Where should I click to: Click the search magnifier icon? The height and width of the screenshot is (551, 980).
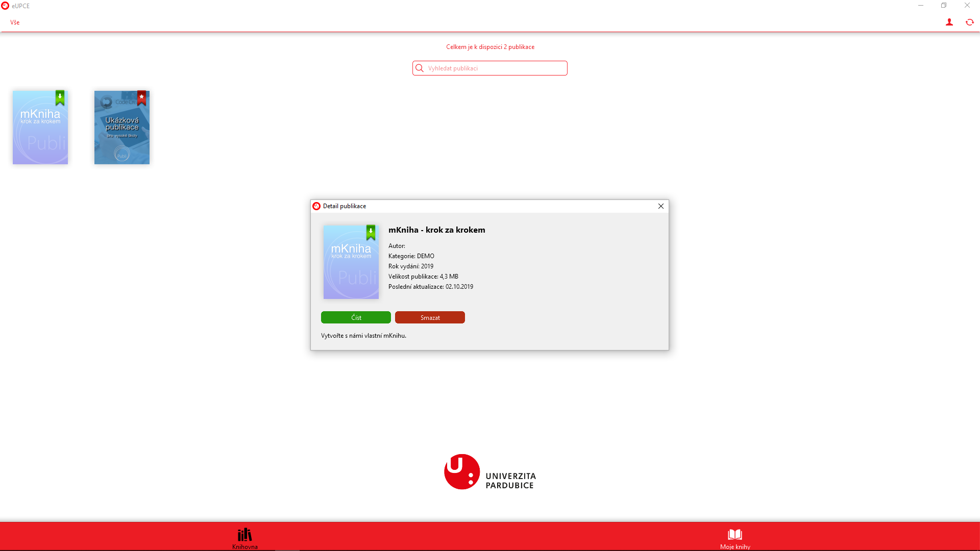[x=420, y=68]
